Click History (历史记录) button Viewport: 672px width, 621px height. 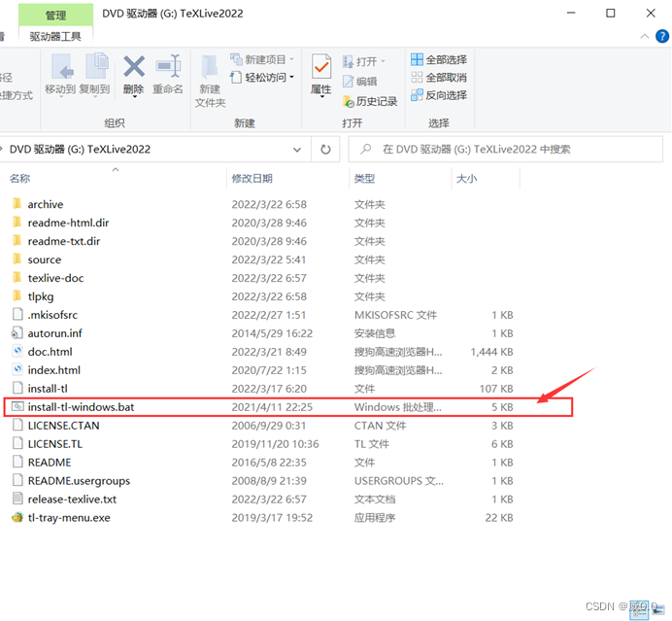pos(370,101)
